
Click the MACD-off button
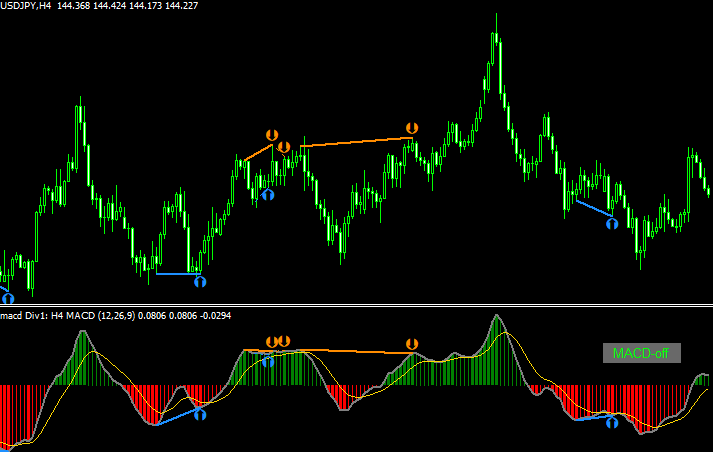(642, 353)
